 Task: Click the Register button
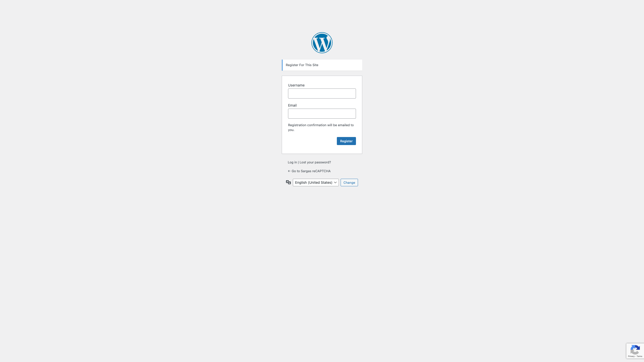tap(346, 141)
